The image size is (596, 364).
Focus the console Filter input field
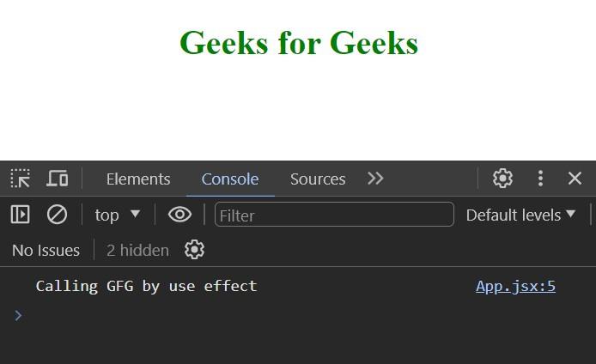pyautogui.click(x=334, y=215)
